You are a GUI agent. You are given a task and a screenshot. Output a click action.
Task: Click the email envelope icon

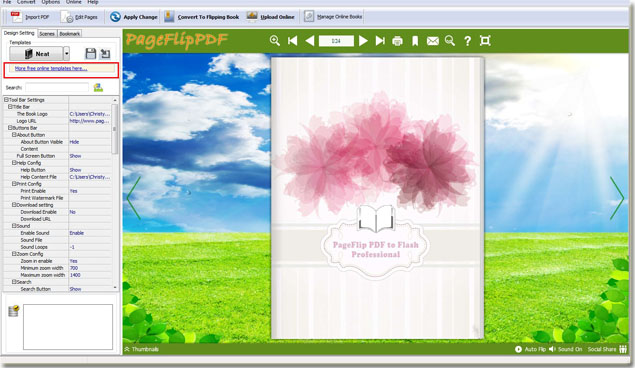click(x=433, y=41)
